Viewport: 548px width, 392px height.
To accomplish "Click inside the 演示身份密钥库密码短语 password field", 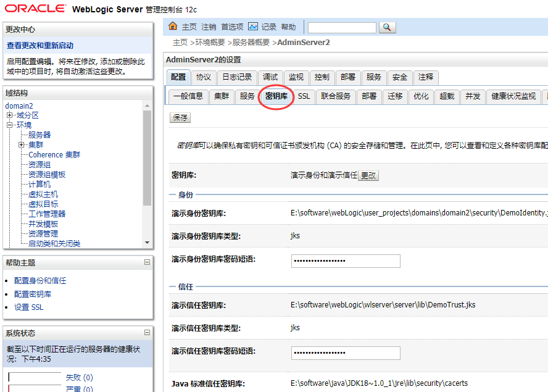I will (345, 261).
